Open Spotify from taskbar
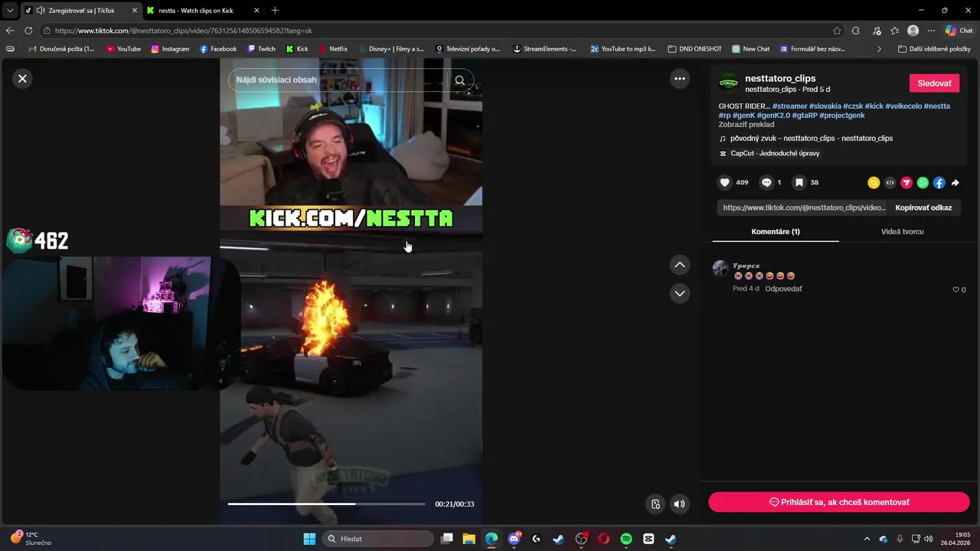 (626, 539)
